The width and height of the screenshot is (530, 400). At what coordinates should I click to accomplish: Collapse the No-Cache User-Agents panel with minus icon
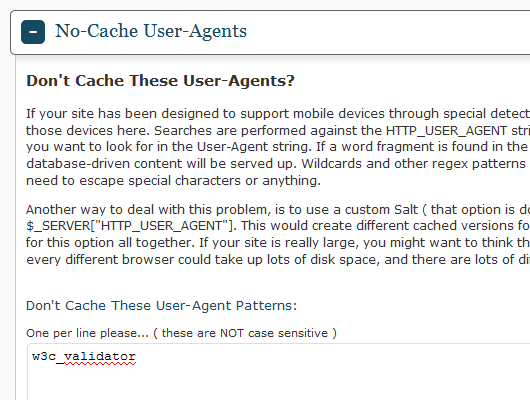(33, 32)
